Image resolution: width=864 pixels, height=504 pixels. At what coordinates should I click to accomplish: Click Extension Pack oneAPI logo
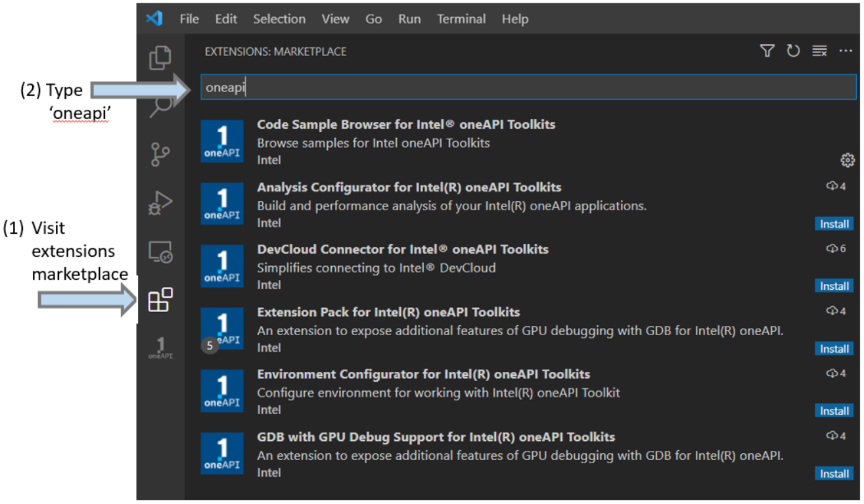click(222, 329)
